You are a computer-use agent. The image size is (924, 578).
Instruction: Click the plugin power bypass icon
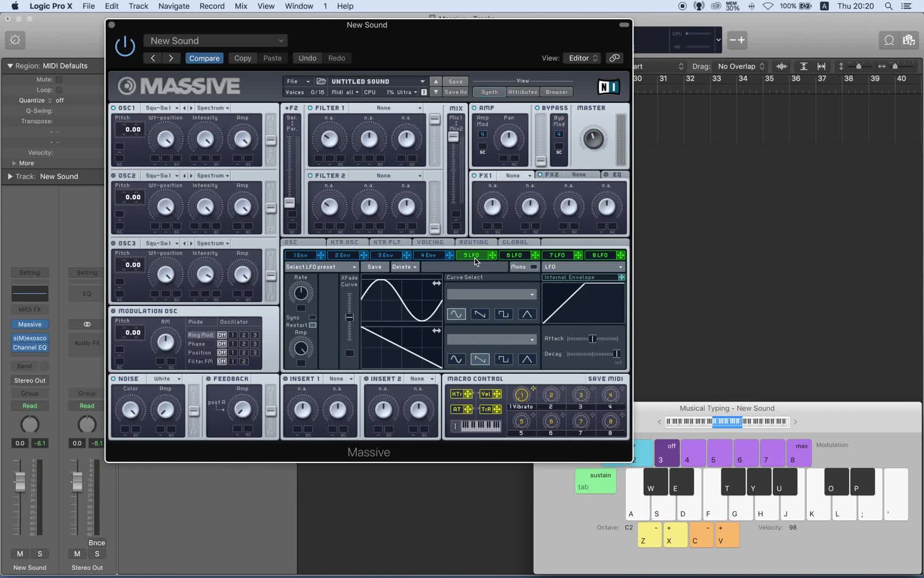coord(125,46)
